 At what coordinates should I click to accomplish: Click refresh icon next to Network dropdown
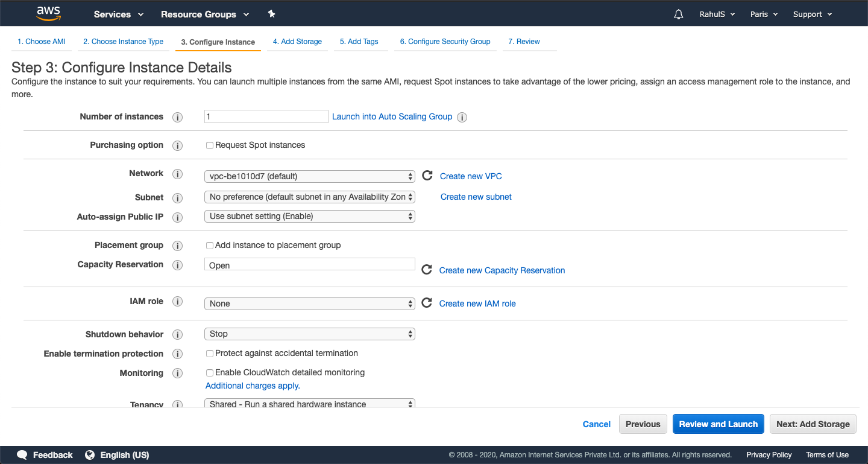click(427, 176)
